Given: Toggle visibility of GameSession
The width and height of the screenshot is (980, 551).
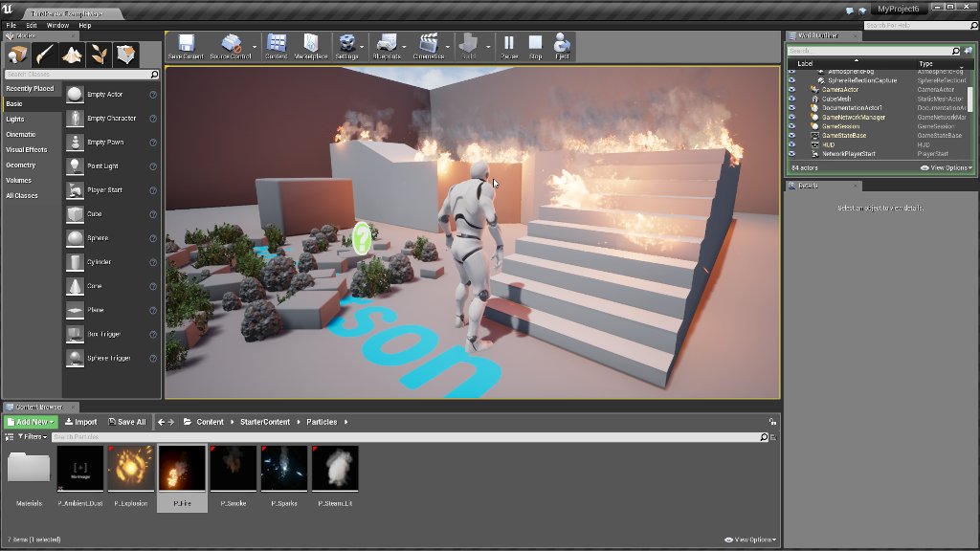Looking at the screenshot, I should point(791,126).
